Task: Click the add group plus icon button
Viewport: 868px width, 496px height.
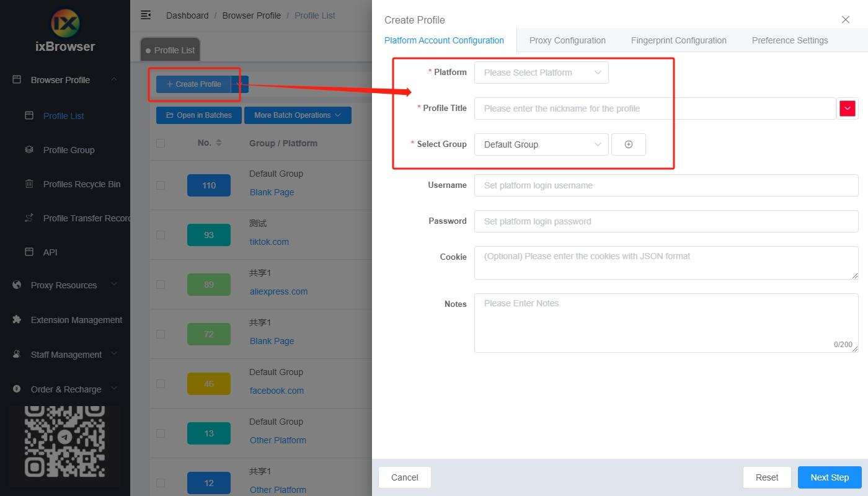Action: pyautogui.click(x=628, y=144)
